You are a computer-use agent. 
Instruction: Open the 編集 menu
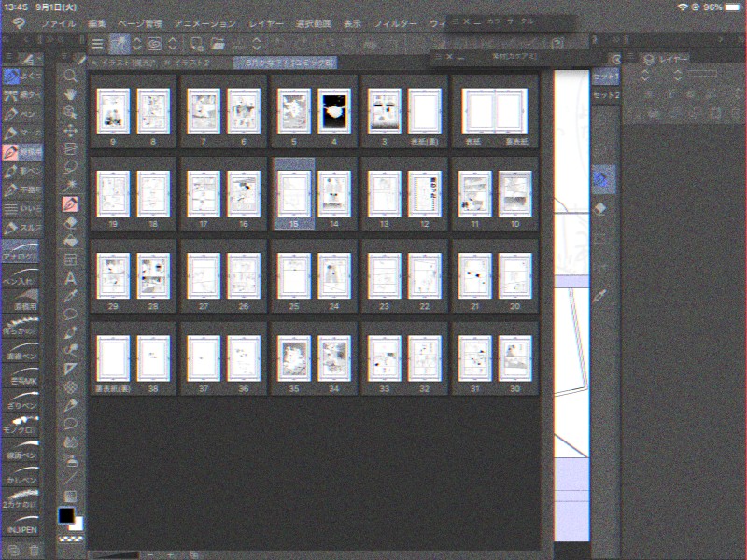[x=97, y=23]
